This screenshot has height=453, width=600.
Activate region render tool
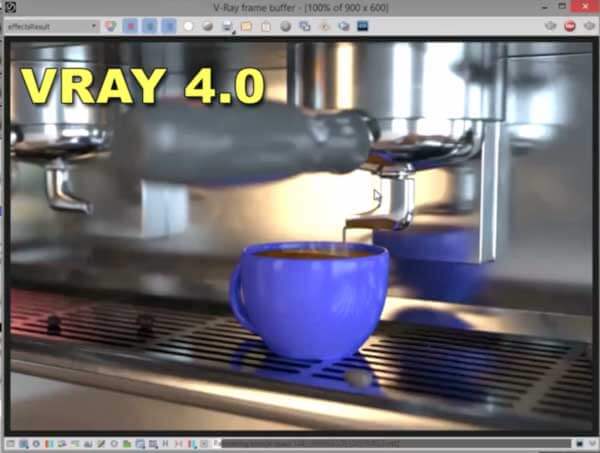click(x=324, y=26)
